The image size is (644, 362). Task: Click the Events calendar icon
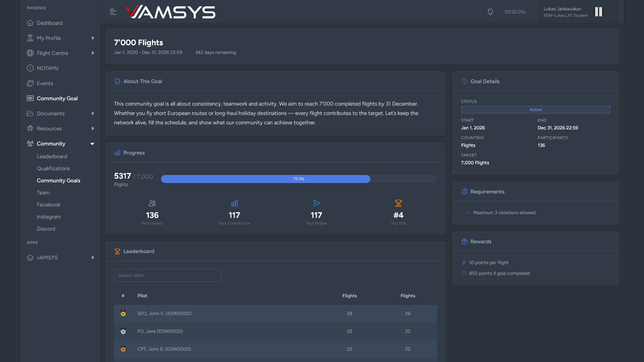pyautogui.click(x=30, y=83)
